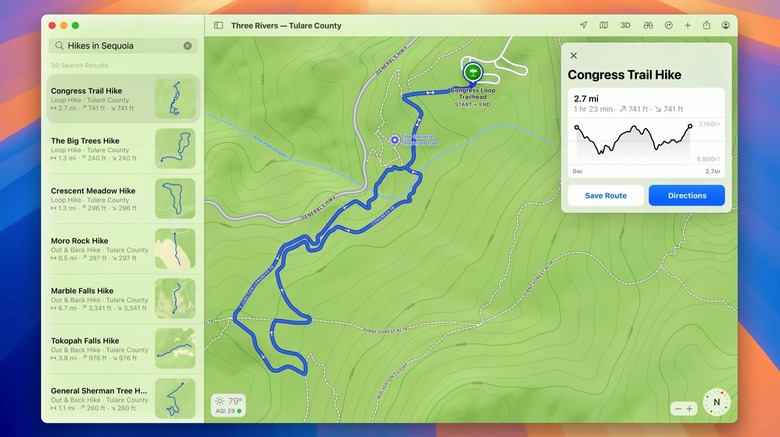
Task: Click the Directions button
Action: 686,196
